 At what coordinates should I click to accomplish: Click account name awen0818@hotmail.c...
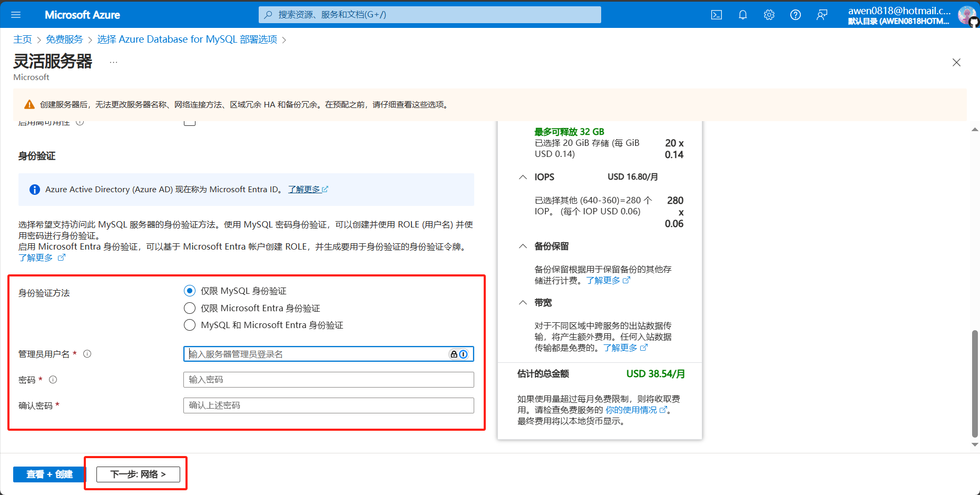[899, 11]
